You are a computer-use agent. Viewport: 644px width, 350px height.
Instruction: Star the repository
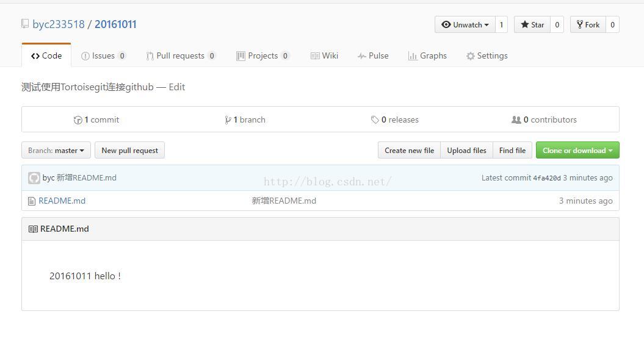(532, 24)
